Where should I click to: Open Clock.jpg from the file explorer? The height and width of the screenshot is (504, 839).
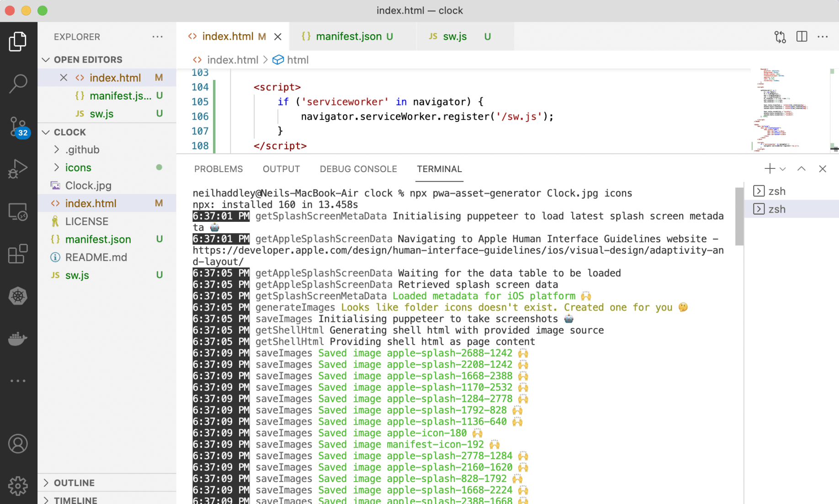coord(88,185)
